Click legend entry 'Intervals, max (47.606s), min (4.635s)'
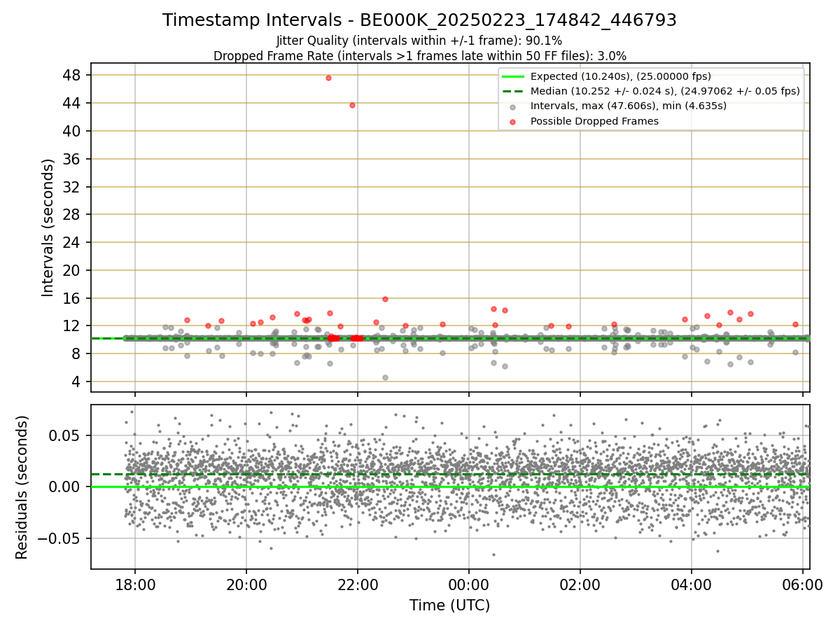 pyautogui.click(x=629, y=106)
